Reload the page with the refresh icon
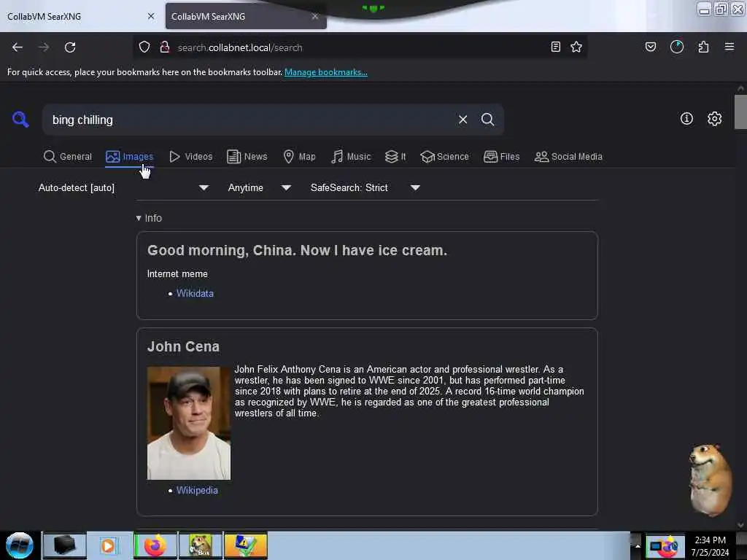This screenshot has width=747, height=560. coord(70,47)
